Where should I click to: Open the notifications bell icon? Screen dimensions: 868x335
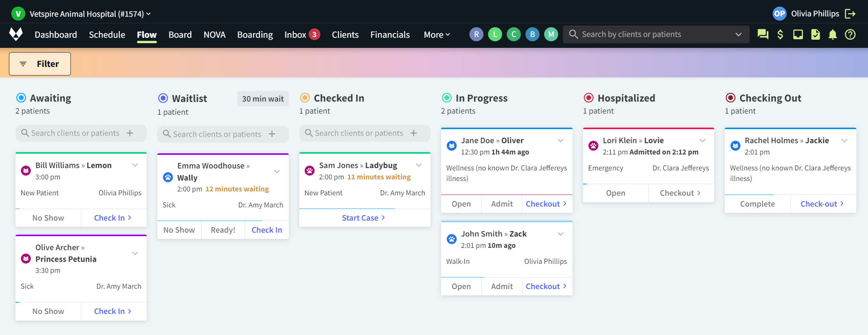tap(833, 35)
